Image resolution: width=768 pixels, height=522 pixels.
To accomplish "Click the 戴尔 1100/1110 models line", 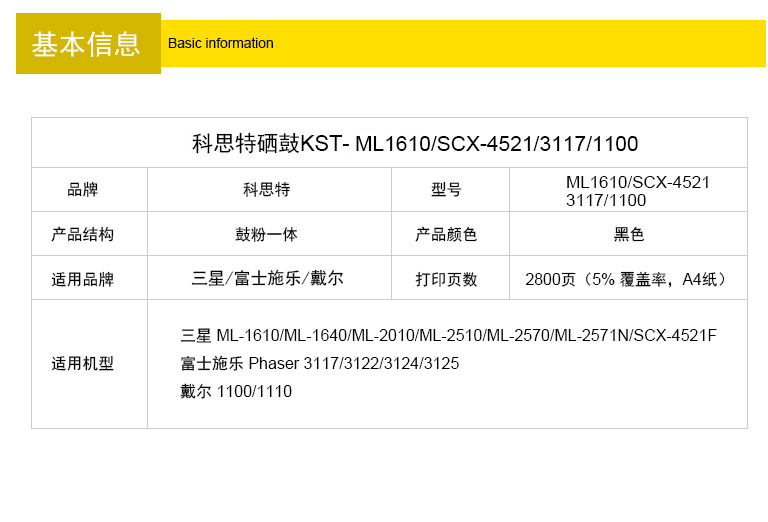I will click(x=236, y=391).
